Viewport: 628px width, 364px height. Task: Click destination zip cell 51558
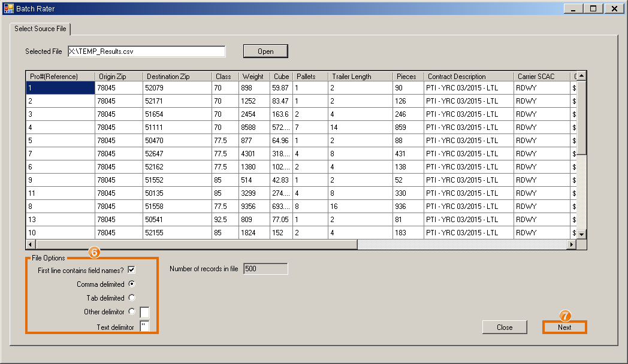[x=177, y=207]
